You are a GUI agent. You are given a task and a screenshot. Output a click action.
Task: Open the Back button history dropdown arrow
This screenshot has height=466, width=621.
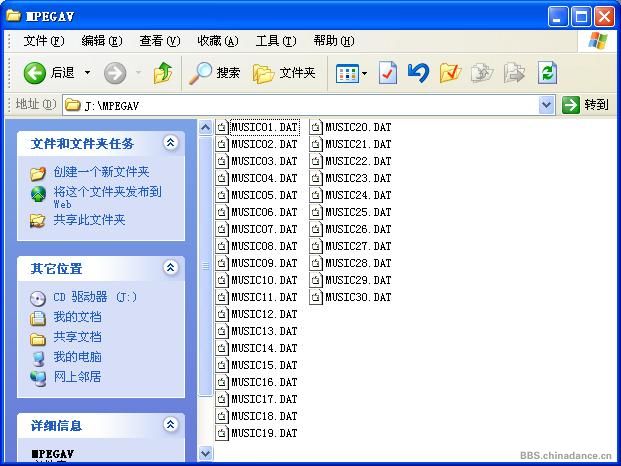tap(87, 73)
